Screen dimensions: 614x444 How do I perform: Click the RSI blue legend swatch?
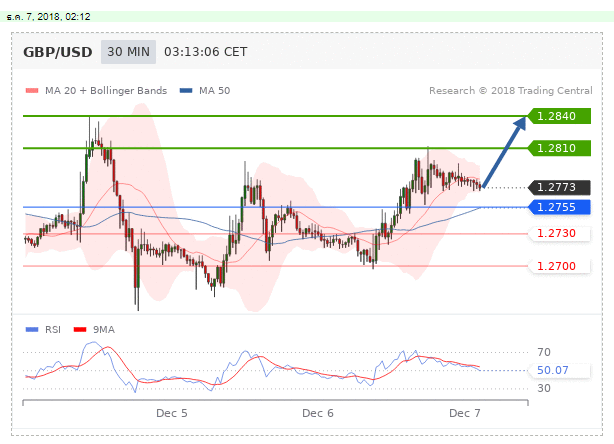point(32,330)
